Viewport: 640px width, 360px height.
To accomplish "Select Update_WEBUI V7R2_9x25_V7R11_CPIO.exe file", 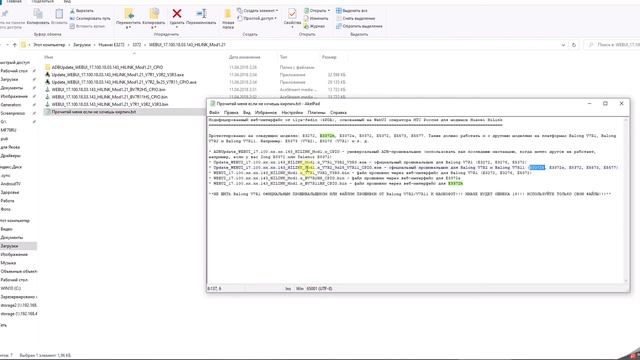I will click(124, 82).
